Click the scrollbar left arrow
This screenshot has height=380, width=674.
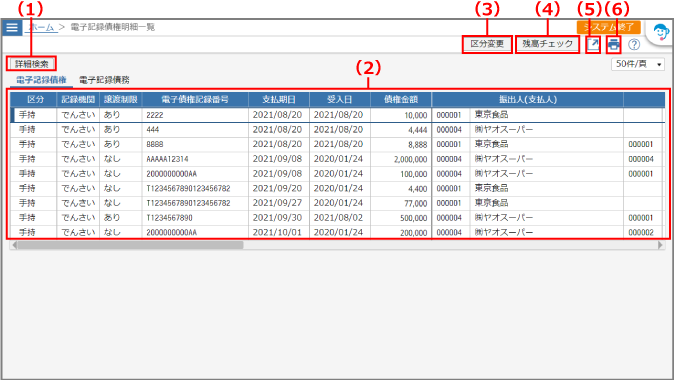tap(14, 245)
